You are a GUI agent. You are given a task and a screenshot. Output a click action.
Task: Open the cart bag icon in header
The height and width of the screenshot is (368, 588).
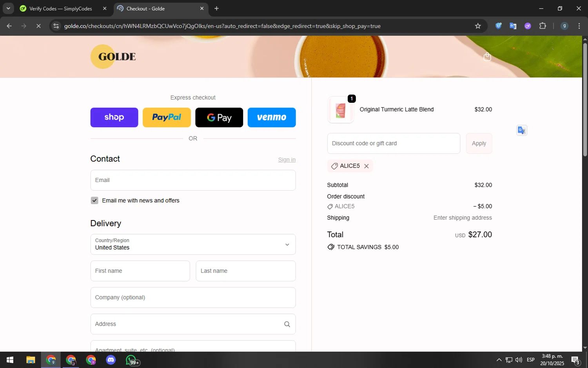click(x=487, y=57)
